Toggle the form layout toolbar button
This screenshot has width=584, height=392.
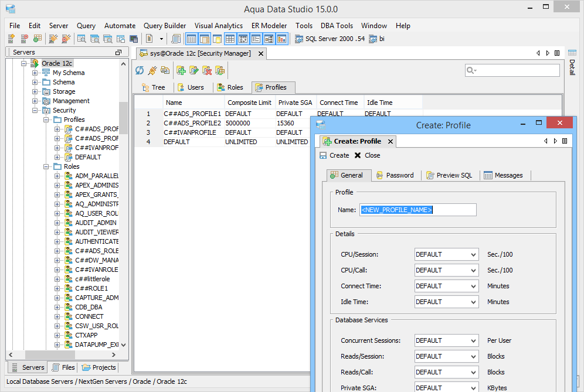coord(256,39)
